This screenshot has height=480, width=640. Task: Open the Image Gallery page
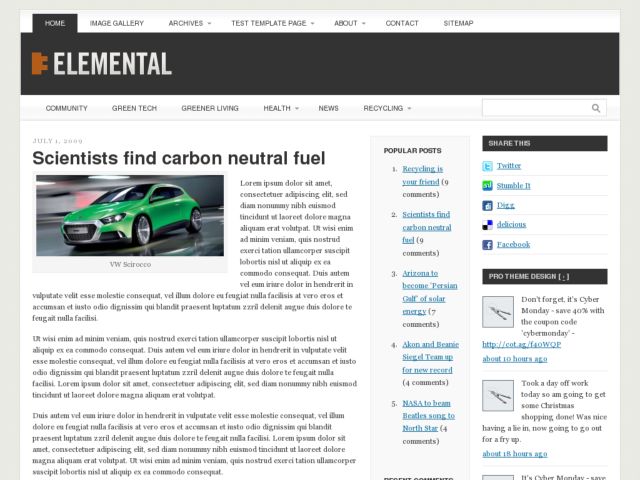(117, 23)
